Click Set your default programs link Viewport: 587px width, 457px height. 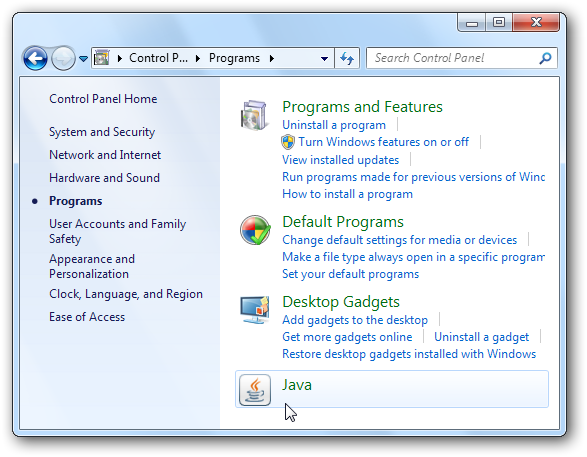tap(350, 274)
